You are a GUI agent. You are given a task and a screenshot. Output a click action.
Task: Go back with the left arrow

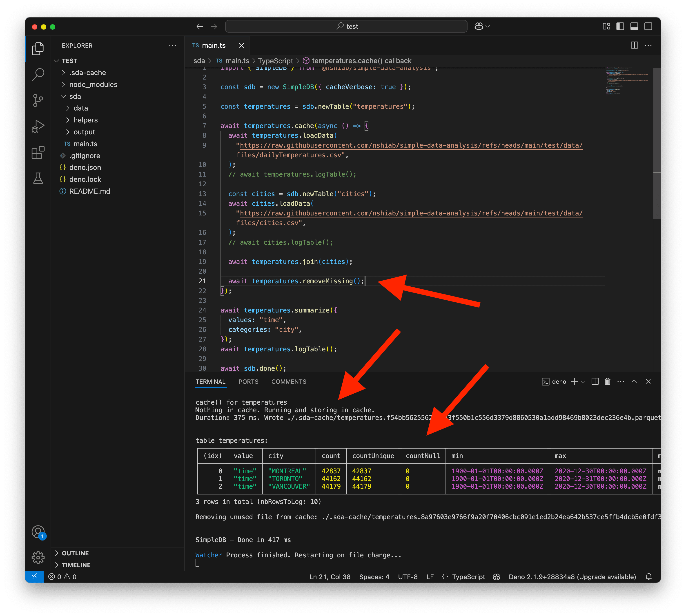click(200, 27)
